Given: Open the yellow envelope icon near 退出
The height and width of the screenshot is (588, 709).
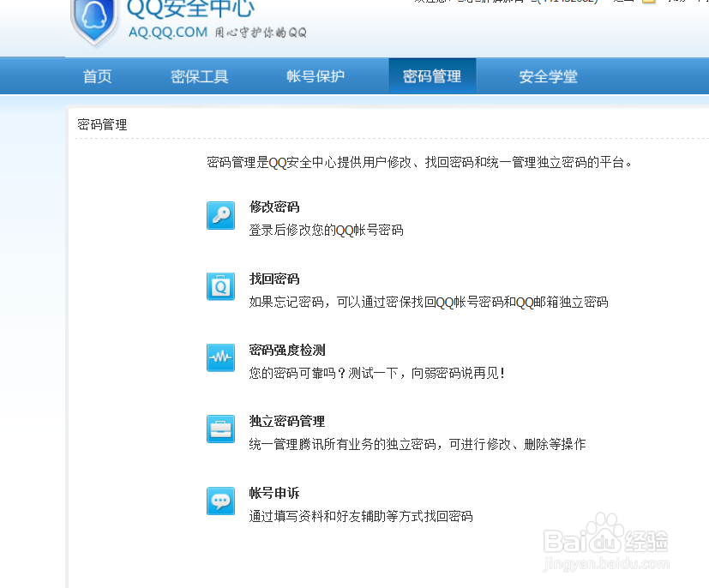Looking at the screenshot, I should (x=649, y=3).
